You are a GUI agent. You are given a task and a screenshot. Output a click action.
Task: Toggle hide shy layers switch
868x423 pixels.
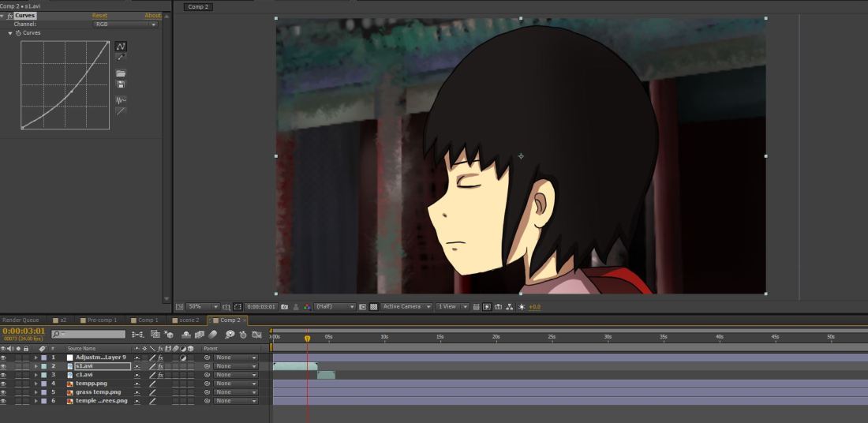click(186, 335)
